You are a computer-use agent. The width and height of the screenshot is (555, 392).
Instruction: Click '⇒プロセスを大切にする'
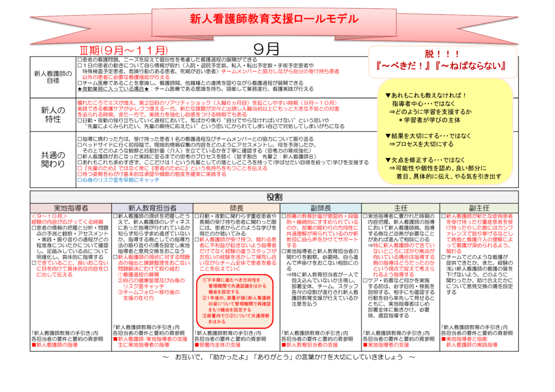(x=421, y=144)
